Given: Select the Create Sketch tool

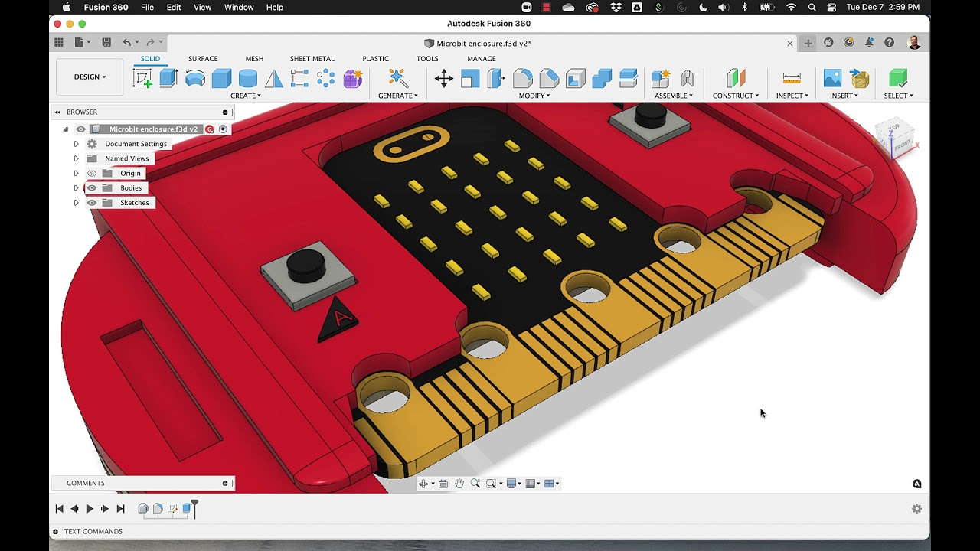Looking at the screenshot, I should point(142,78).
